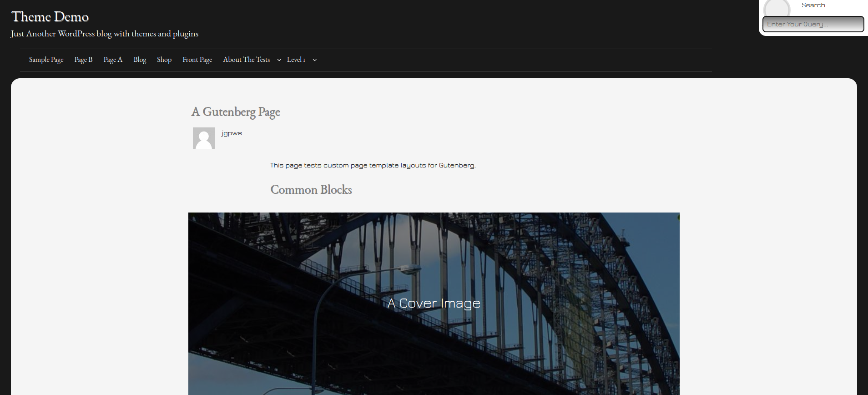Open the Blog menu item

[140, 60]
